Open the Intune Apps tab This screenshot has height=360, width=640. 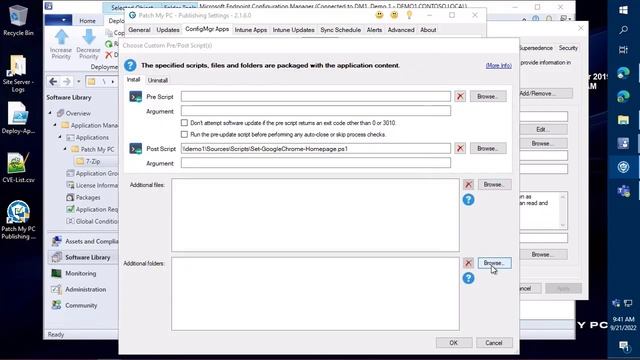pyautogui.click(x=251, y=30)
